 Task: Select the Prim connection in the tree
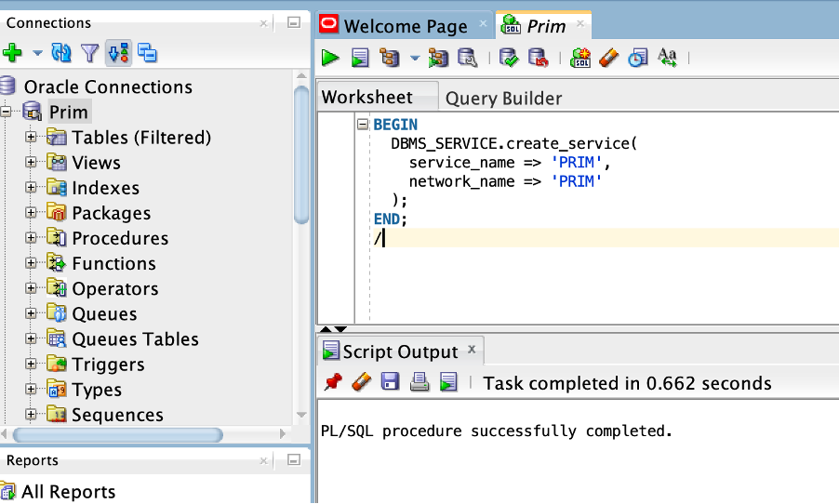(x=69, y=112)
